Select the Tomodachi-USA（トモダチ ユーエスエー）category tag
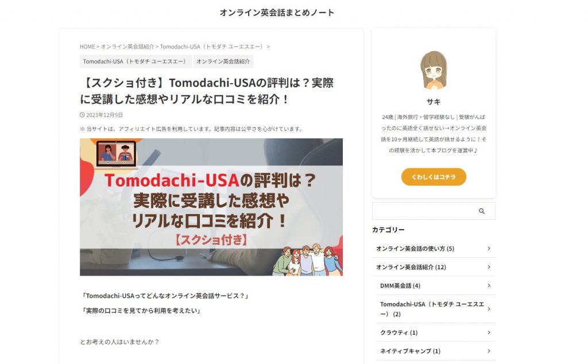The height and width of the screenshot is (364, 588). [x=136, y=61]
